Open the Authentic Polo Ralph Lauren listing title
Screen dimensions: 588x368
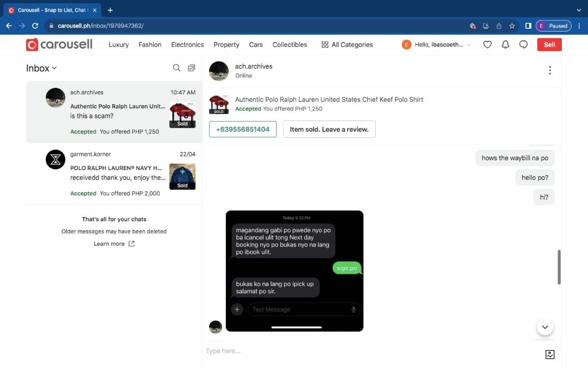point(329,100)
